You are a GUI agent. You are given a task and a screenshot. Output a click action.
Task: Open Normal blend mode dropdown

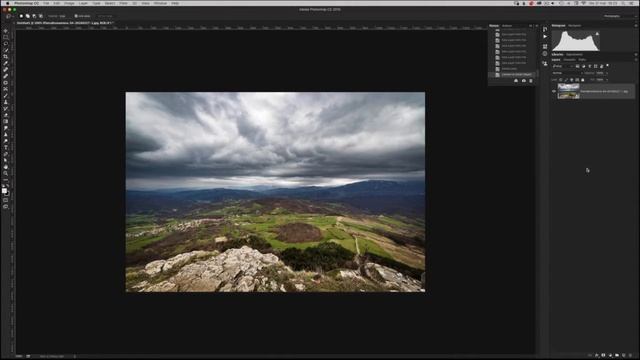[x=567, y=73]
